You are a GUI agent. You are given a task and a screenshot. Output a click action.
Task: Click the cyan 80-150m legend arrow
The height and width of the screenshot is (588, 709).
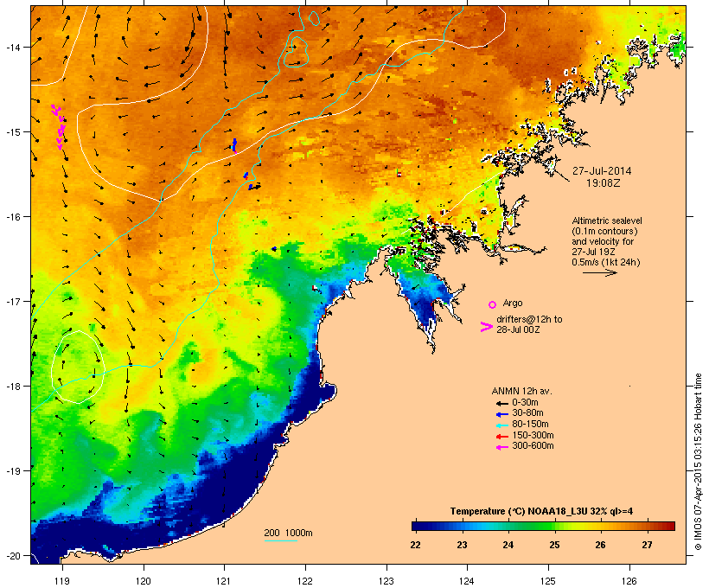(501, 425)
